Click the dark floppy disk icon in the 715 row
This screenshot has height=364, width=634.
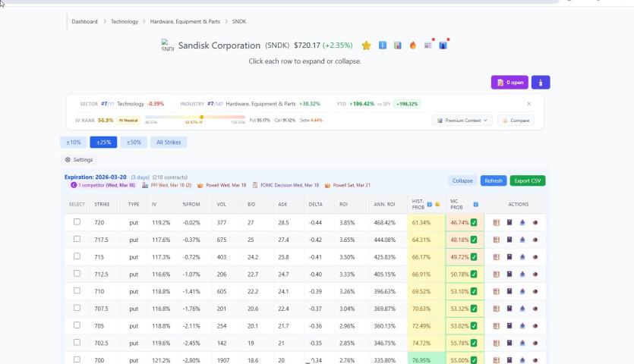pos(509,257)
